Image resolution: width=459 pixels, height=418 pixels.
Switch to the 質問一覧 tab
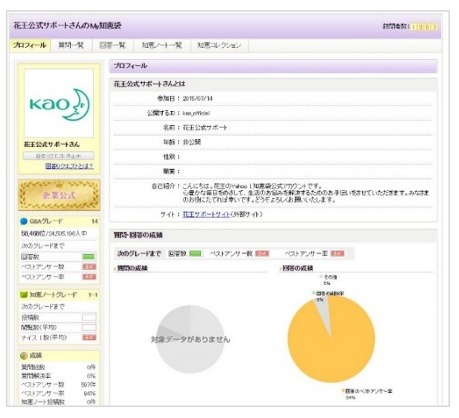(x=71, y=45)
